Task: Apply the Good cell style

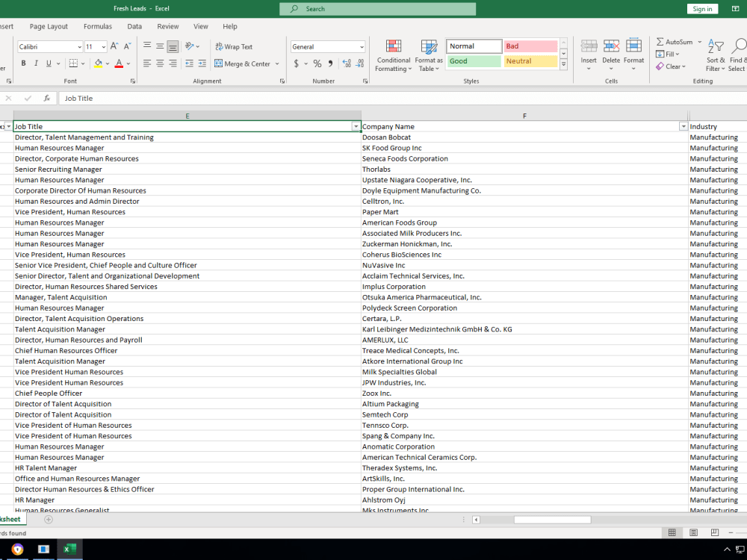Action: click(x=474, y=61)
